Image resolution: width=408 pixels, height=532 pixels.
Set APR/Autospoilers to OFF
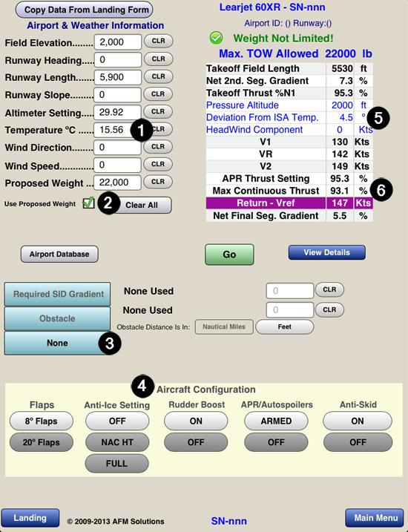pyautogui.click(x=276, y=442)
